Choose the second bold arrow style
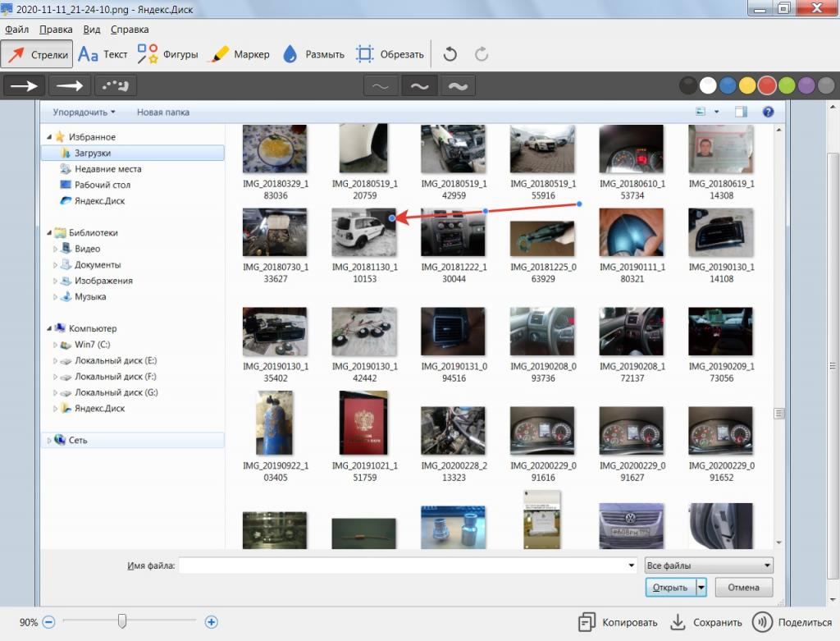The width and height of the screenshot is (840, 641). coord(70,85)
